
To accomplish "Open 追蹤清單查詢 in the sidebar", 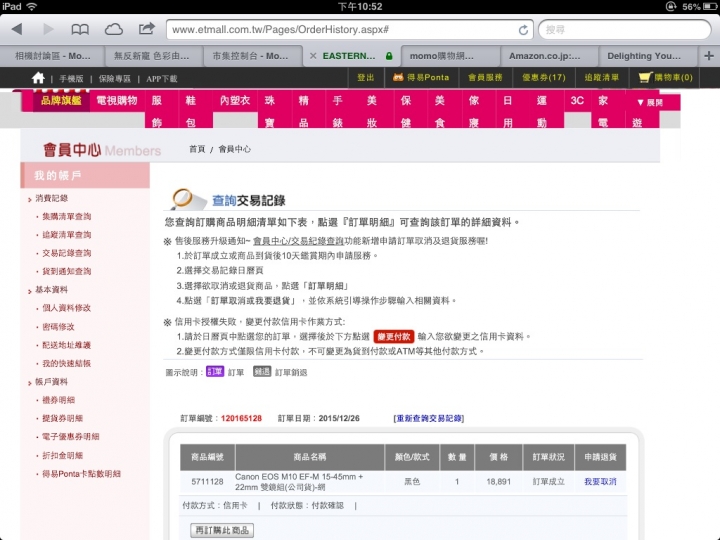I will tap(66, 235).
